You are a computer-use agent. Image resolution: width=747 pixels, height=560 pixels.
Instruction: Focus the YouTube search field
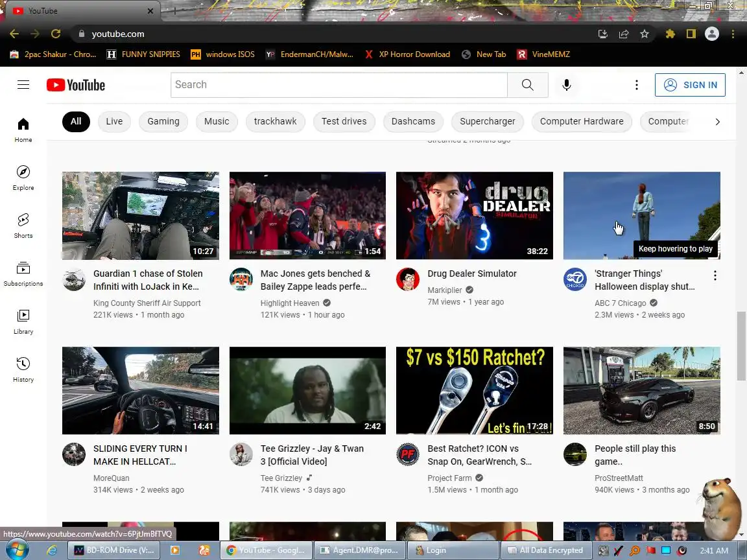click(x=339, y=85)
